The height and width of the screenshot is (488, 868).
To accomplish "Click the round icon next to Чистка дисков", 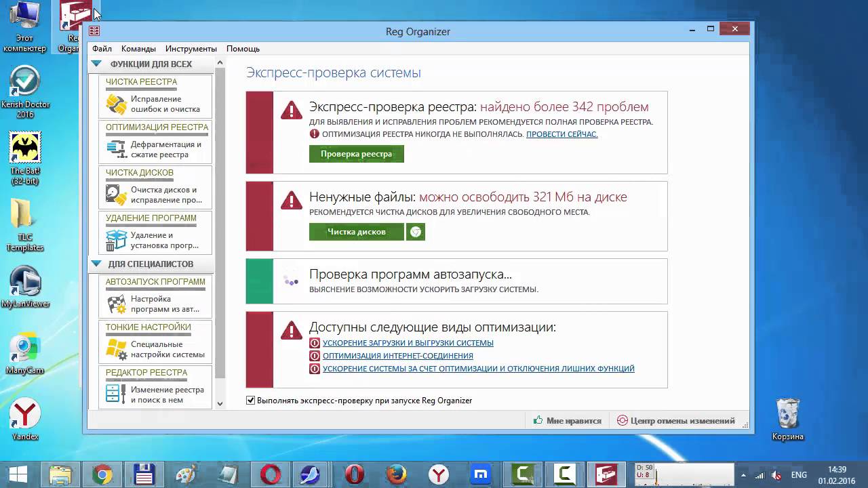I will (416, 232).
